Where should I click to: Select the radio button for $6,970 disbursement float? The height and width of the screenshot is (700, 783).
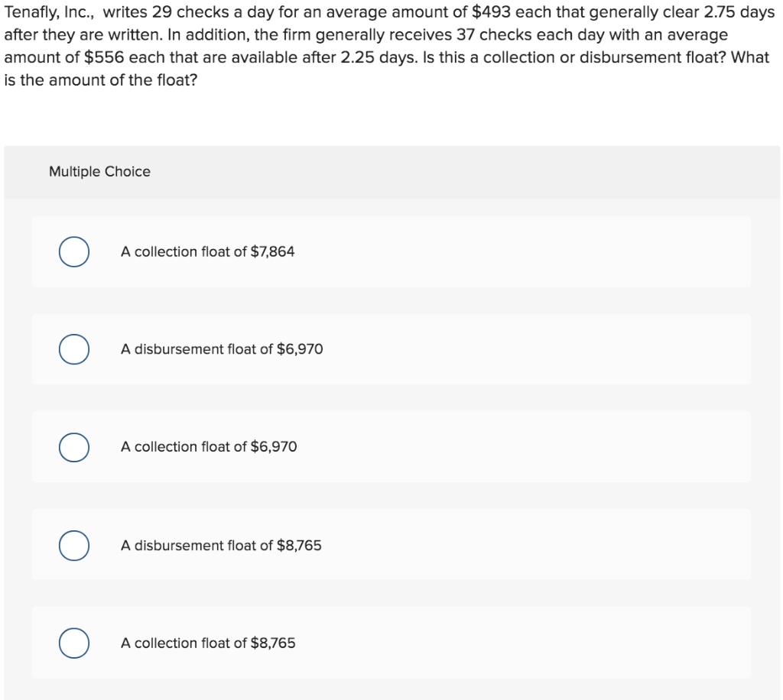click(x=74, y=349)
